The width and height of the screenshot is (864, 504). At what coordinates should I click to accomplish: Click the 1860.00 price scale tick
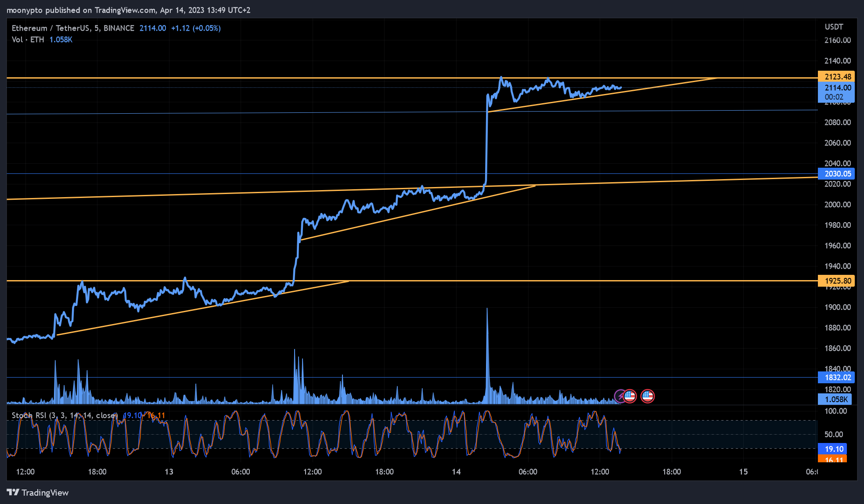[838, 349]
